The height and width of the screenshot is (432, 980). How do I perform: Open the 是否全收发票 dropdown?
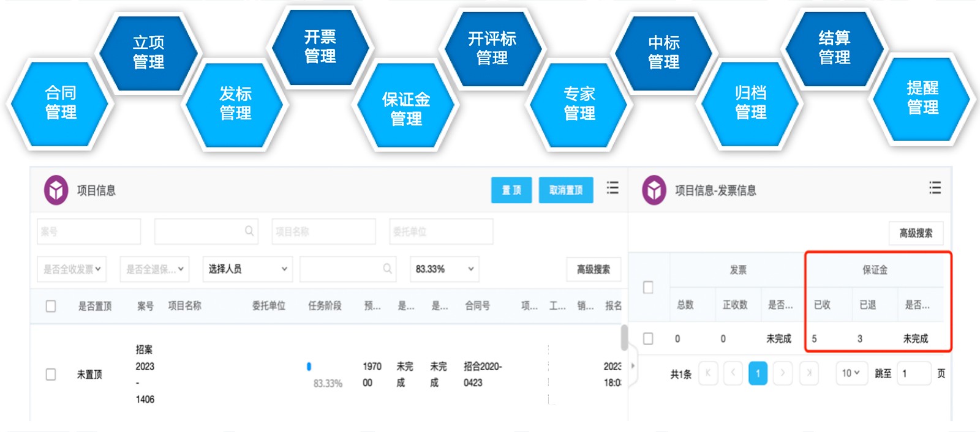coord(72,269)
